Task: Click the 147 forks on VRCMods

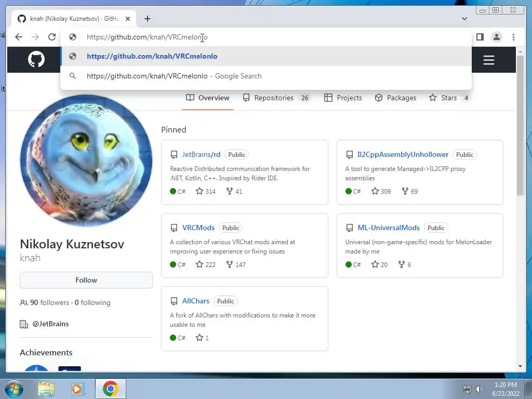Action: tap(236, 264)
